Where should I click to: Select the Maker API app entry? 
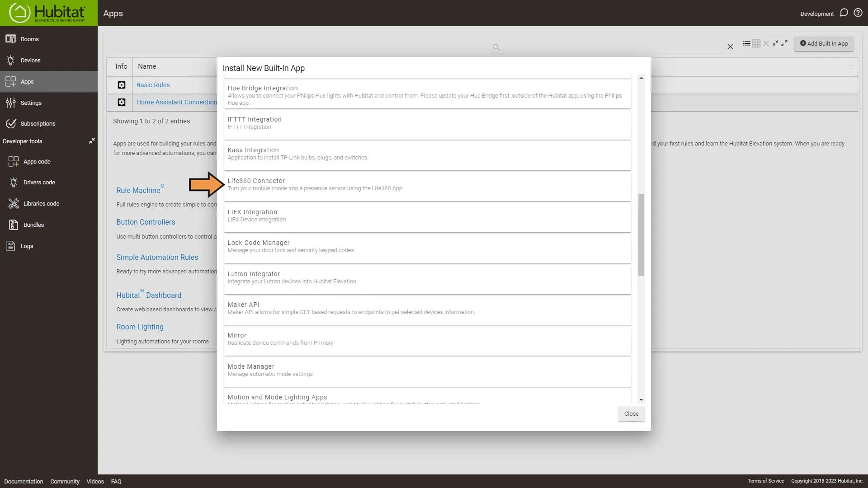tap(427, 307)
